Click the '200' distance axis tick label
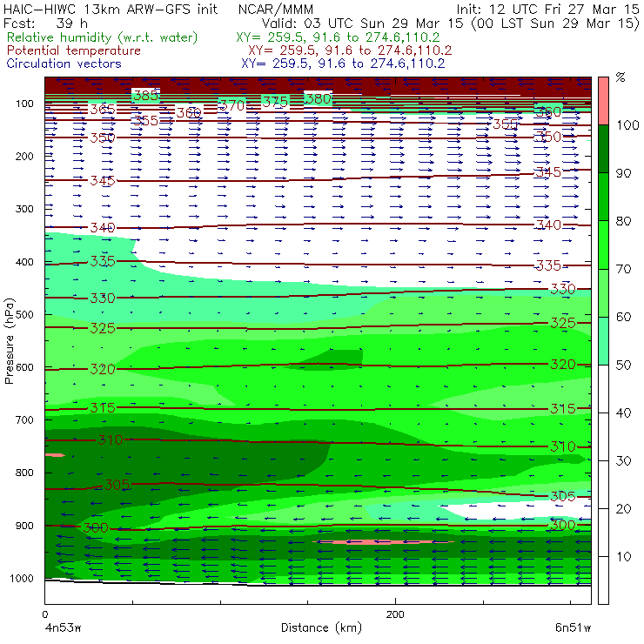This screenshot has height=644, width=644. (x=395, y=614)
